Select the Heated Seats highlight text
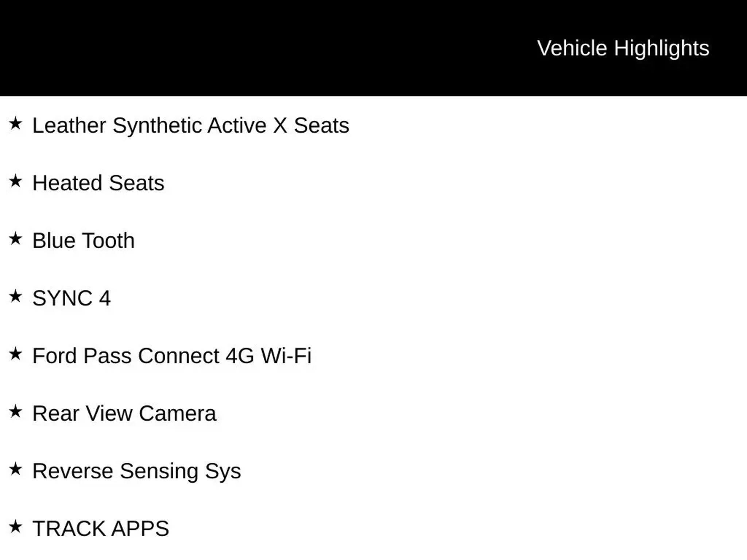This screenshot has width=747, height=560. tap(98, 183)
